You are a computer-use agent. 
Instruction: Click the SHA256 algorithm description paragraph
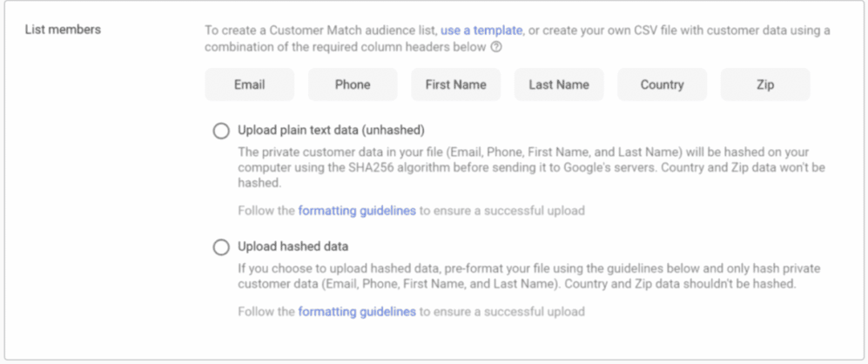(531, 167)
